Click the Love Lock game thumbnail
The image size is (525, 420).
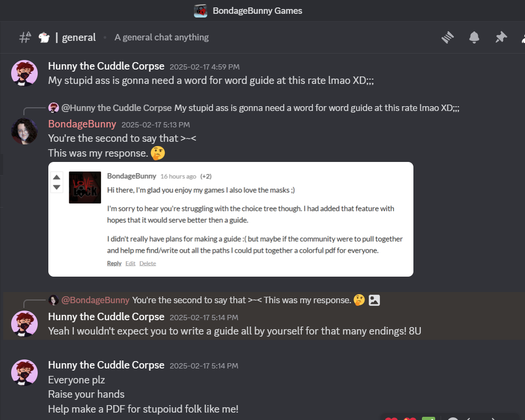coord(85,187)
